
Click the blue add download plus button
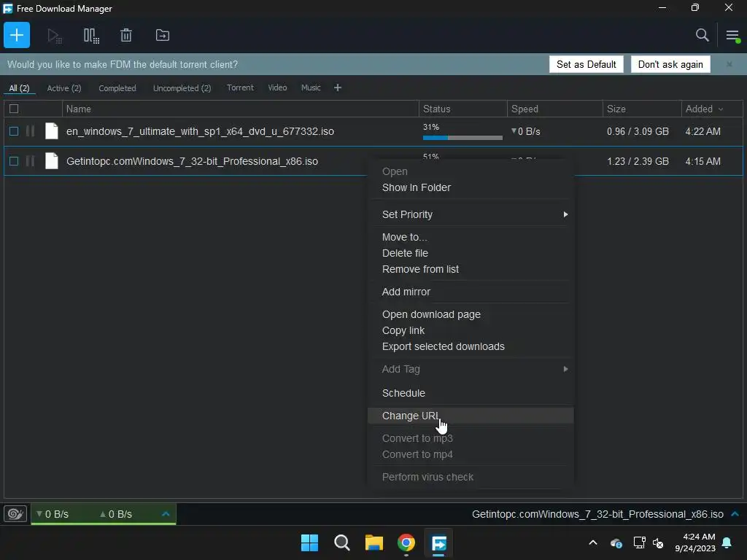(x=17, y=35)
